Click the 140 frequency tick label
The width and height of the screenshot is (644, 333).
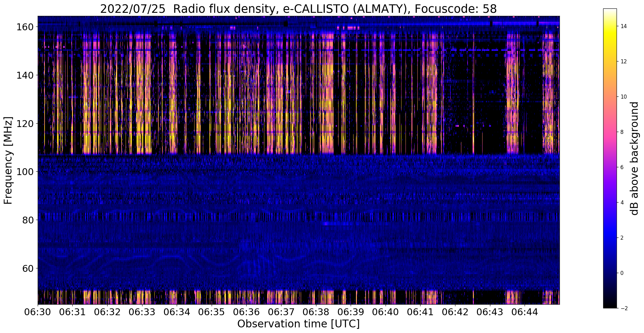click(x=26, y=75)
